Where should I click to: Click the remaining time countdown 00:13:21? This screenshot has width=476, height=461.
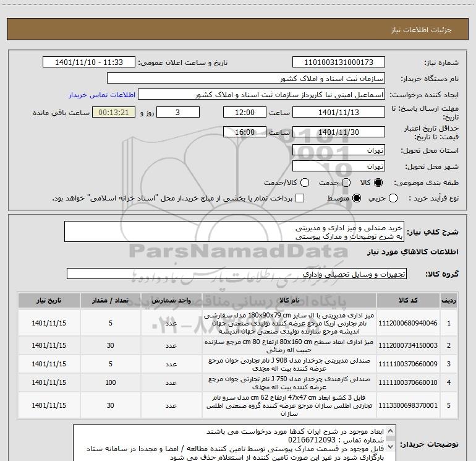(114, 112)
